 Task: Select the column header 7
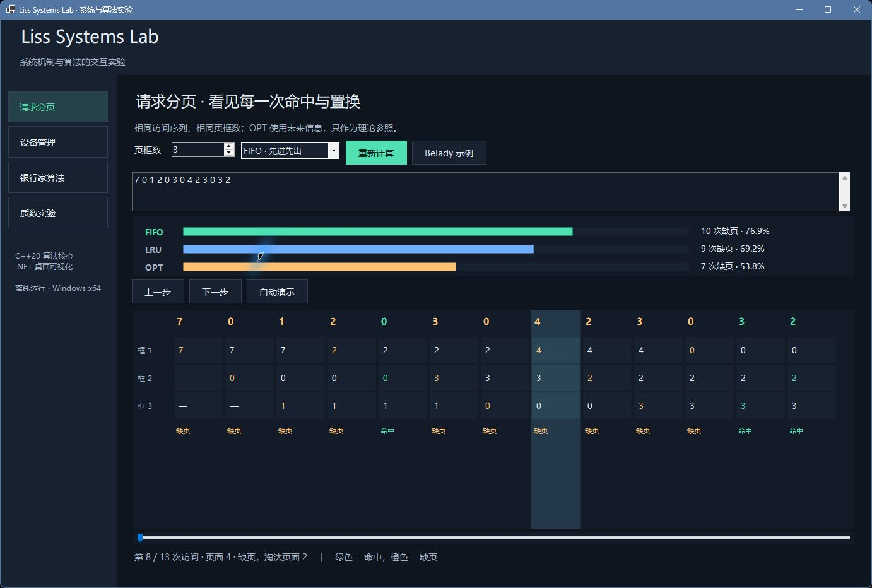180,322
